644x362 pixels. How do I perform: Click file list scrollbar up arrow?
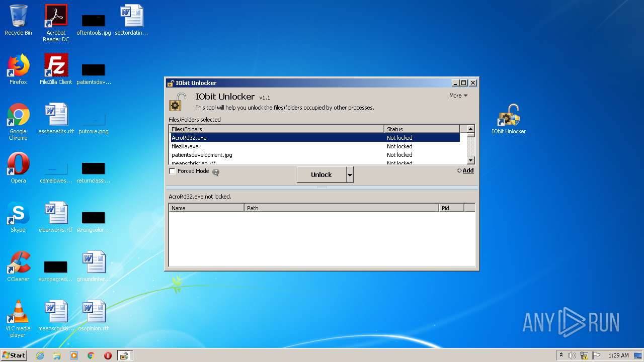tap(471, 129)
